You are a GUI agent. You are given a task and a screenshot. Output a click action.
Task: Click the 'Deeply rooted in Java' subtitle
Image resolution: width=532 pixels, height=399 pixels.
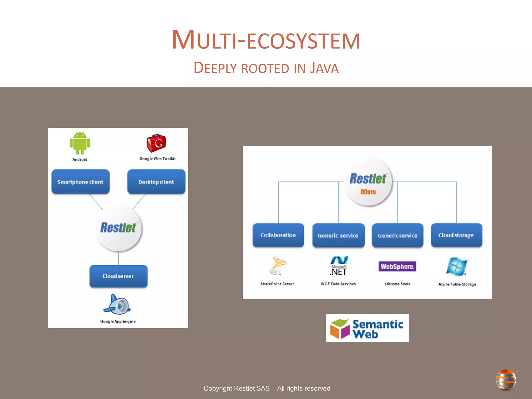point(266,68)
